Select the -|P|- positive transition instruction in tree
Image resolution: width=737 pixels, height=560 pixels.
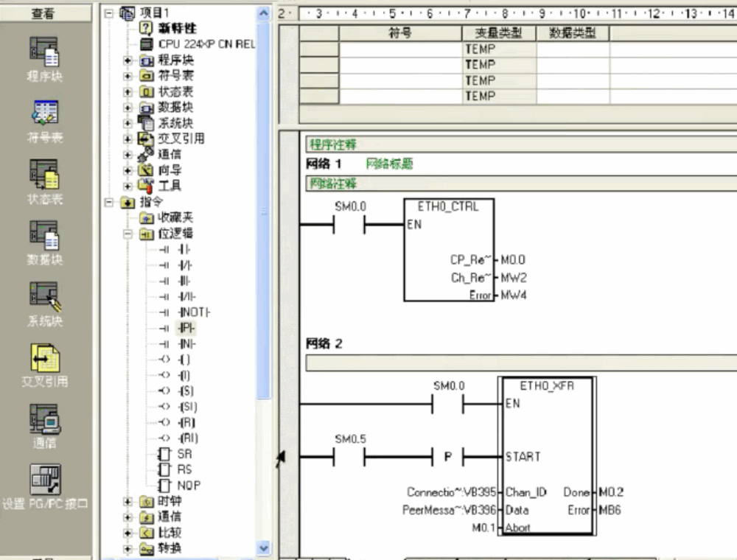pos(187,328)
